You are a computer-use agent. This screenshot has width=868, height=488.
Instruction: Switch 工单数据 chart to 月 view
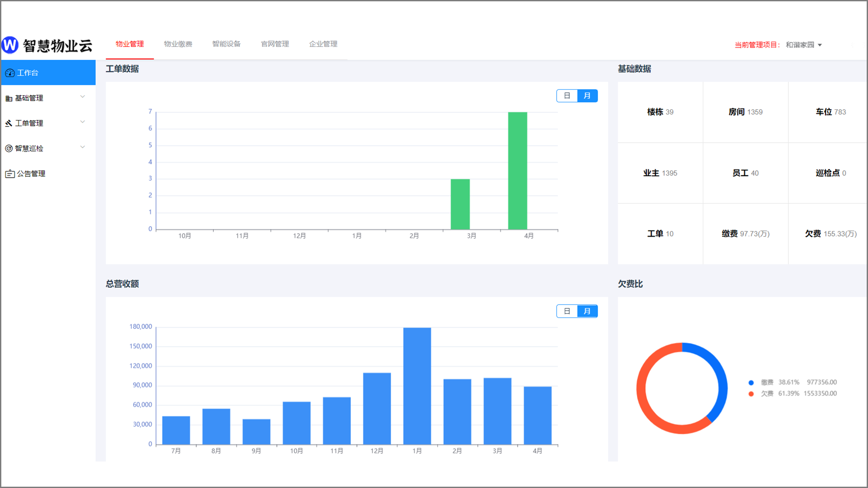tap(587, 96)
